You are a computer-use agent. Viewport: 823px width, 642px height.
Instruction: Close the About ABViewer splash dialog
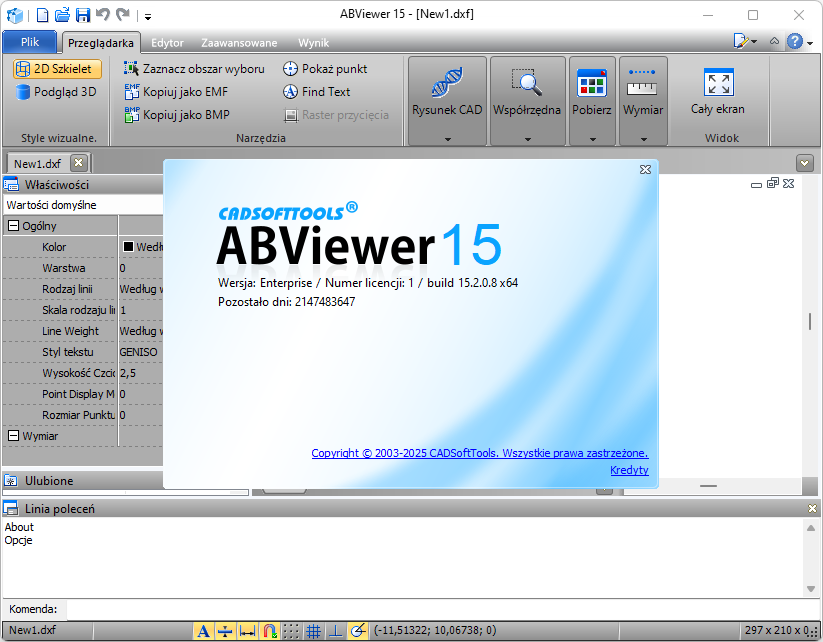[x=646, y=170]
